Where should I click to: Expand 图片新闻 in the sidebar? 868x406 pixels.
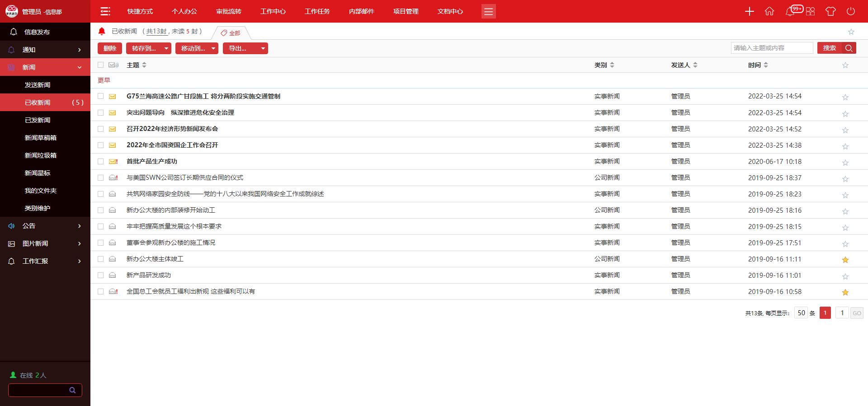tap(45, 243)
